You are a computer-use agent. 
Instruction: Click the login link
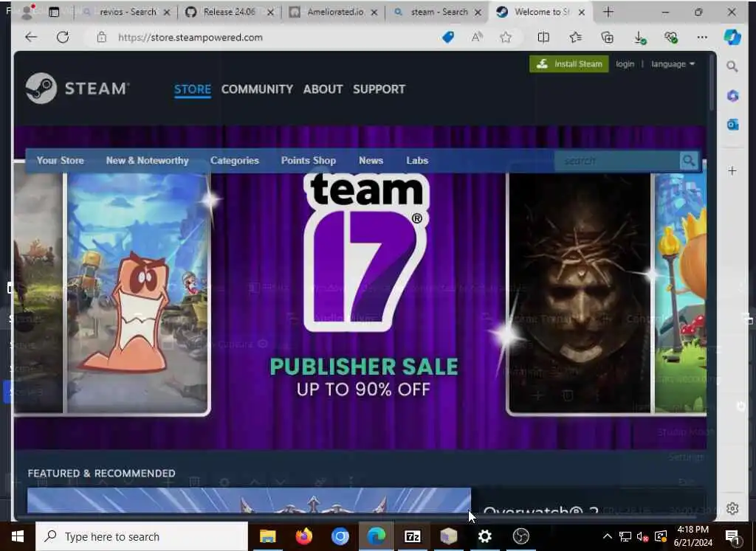coord(625,64)
